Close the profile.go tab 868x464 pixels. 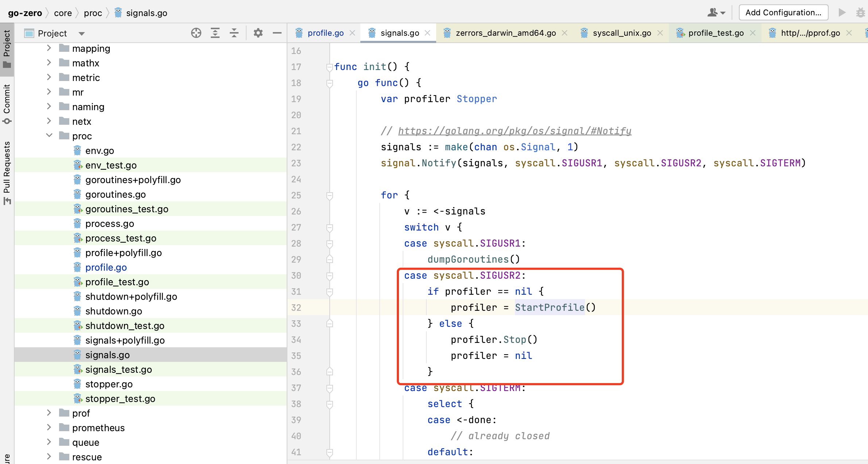352,33
